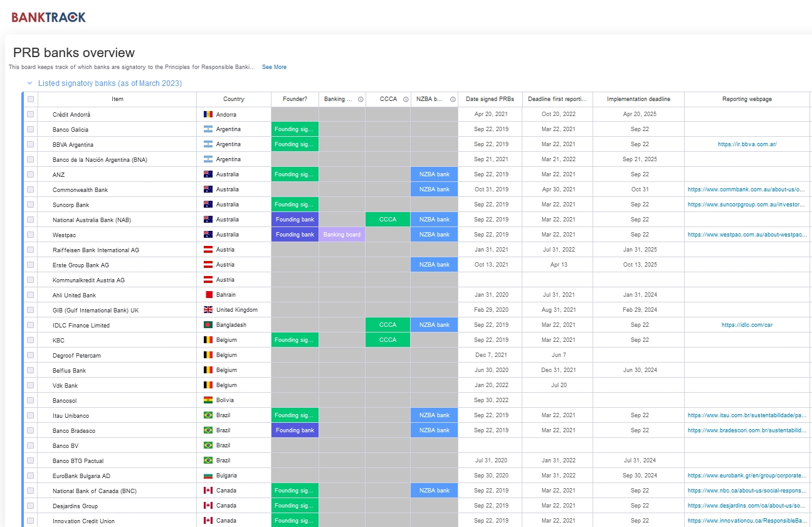Click Aug 31, 2021 deadline cell

tap(558, 310)
